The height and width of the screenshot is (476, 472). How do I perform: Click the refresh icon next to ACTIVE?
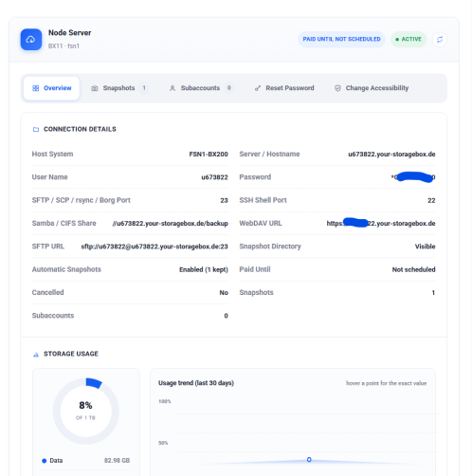point(440,40)
